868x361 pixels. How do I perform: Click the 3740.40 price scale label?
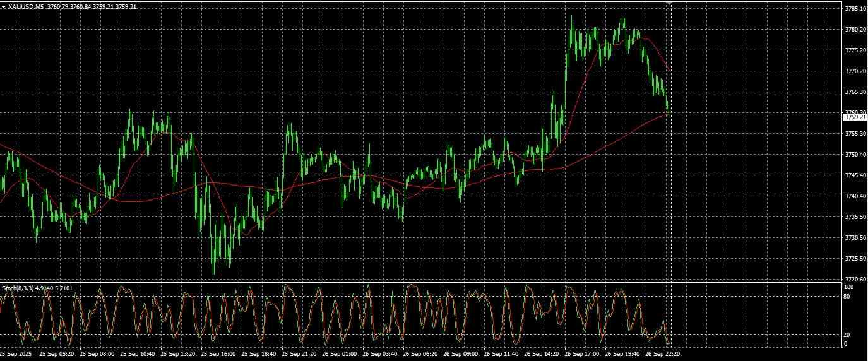[855, 196]
